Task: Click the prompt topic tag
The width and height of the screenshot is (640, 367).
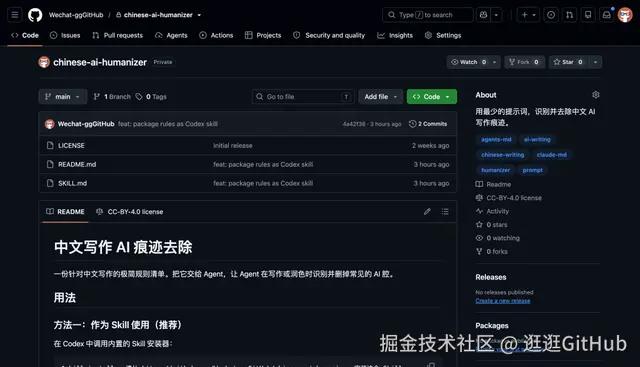Action: [x=533, y=170]
